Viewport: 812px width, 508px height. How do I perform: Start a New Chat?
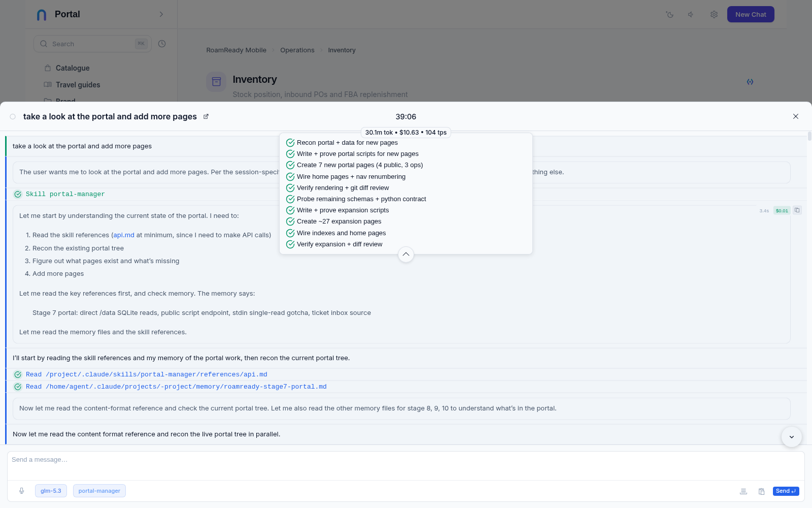(x=751, y=14)
